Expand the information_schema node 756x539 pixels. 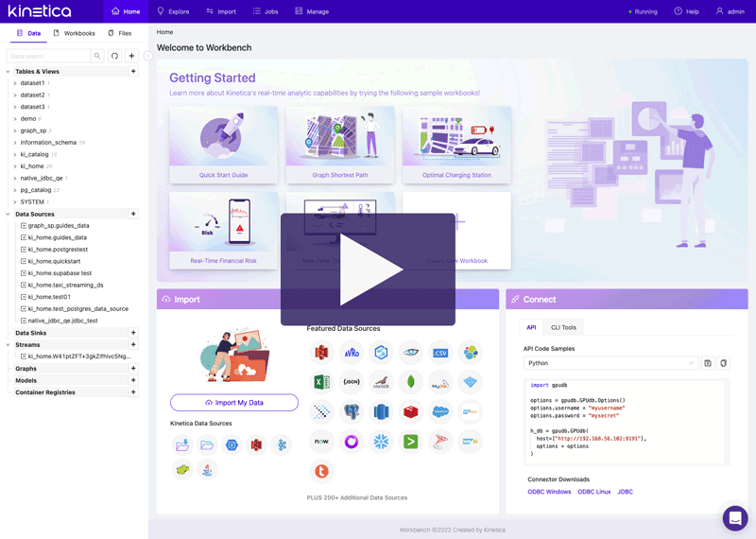(15, 143)
